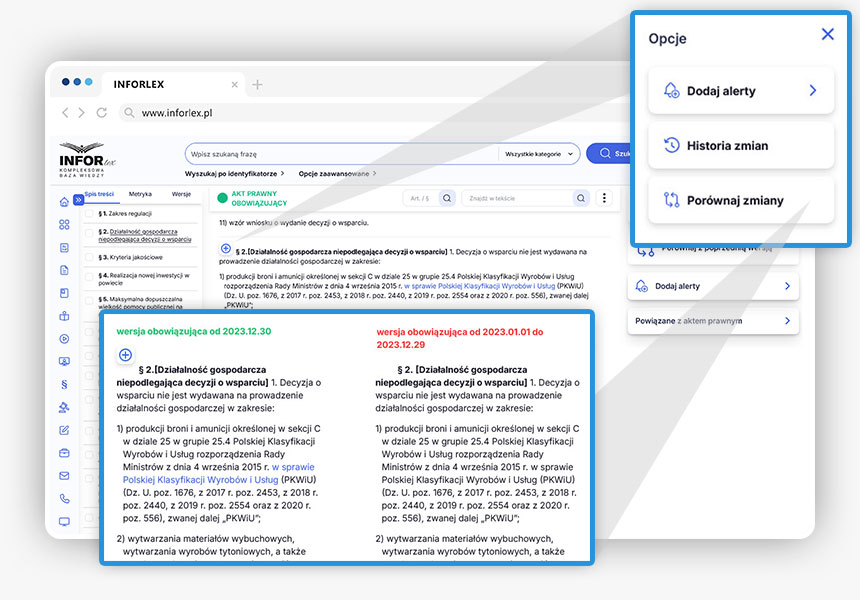
Task: Tick the '§ 3. Kryteria jakościowe' checkbox
Action: pos(89,257)
